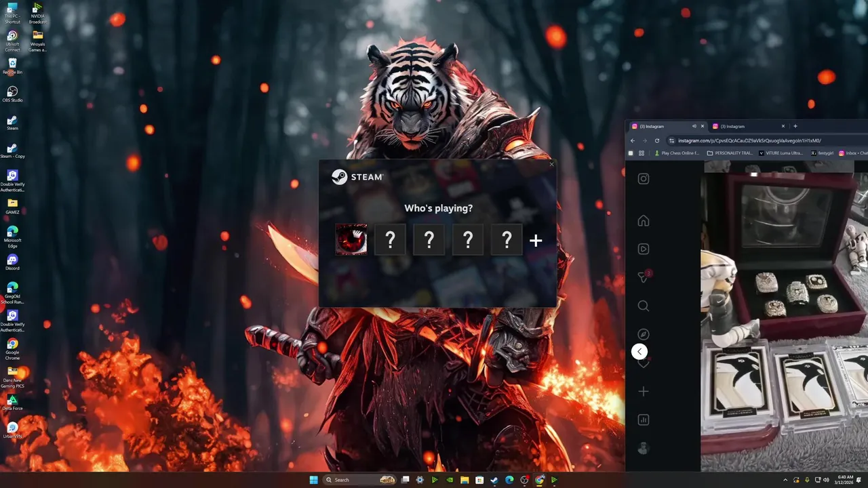Open Steam from the taskbar
The height and width of the screenshot is (488, 868).
coord(494,480)
